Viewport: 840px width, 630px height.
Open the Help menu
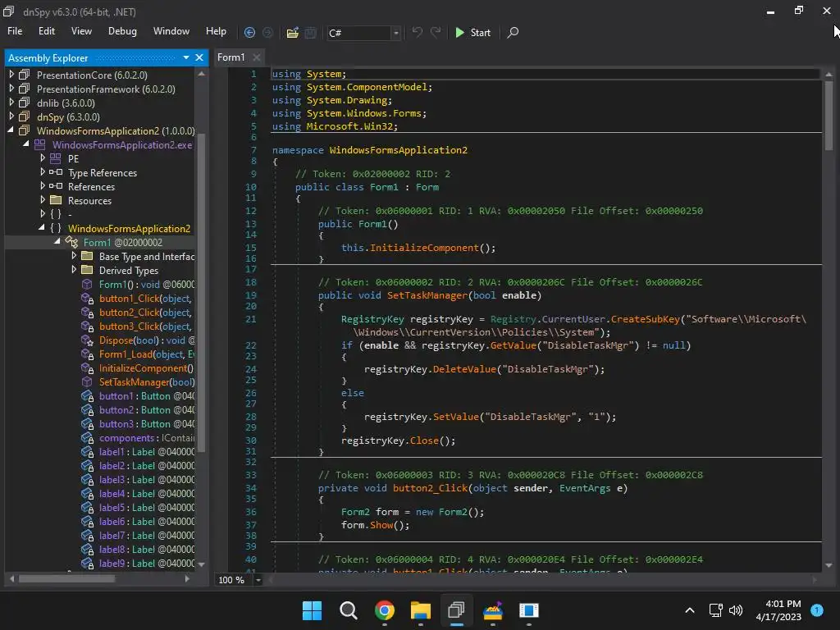coord(216,31)
